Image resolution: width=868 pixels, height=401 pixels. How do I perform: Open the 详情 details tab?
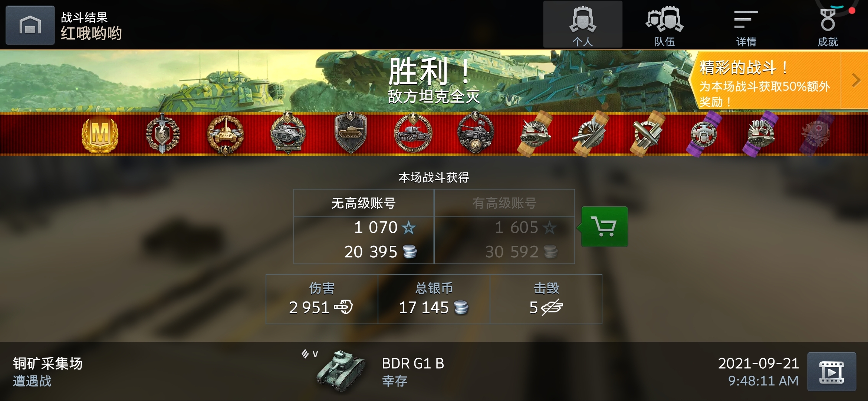(746, 25)
